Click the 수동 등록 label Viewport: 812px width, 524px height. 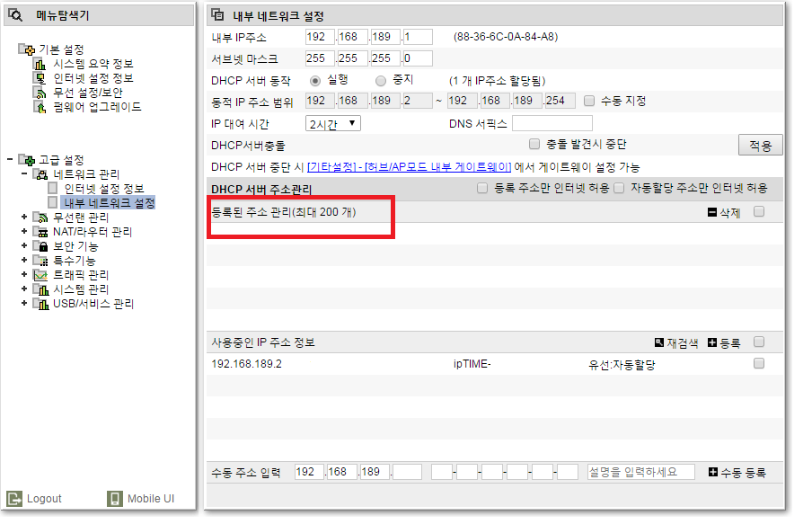743,473
